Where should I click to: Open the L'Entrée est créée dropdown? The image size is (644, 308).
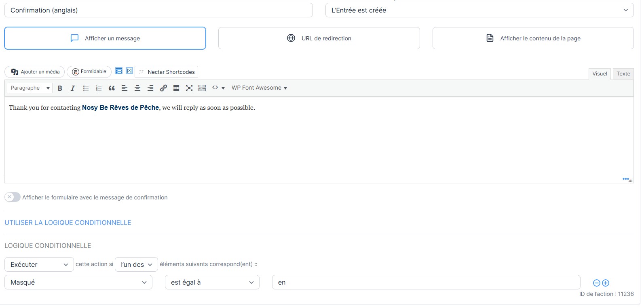click(x=479, y=10)
